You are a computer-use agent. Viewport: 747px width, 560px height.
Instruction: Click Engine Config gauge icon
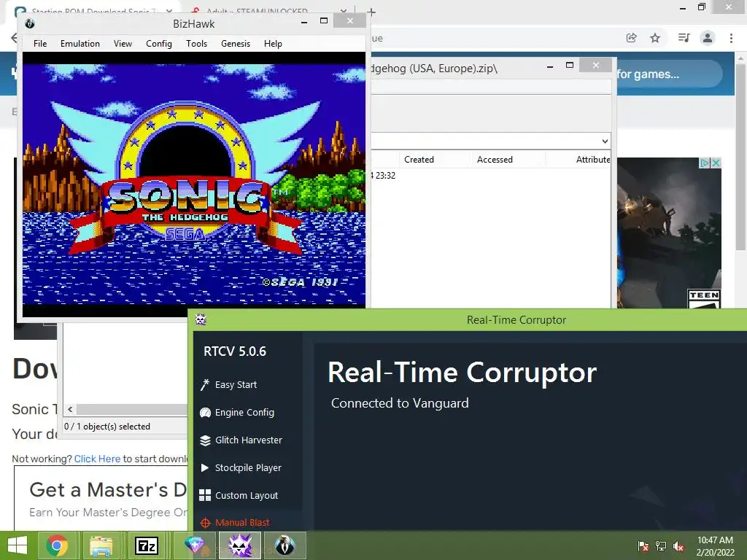[x=205, y=413]
